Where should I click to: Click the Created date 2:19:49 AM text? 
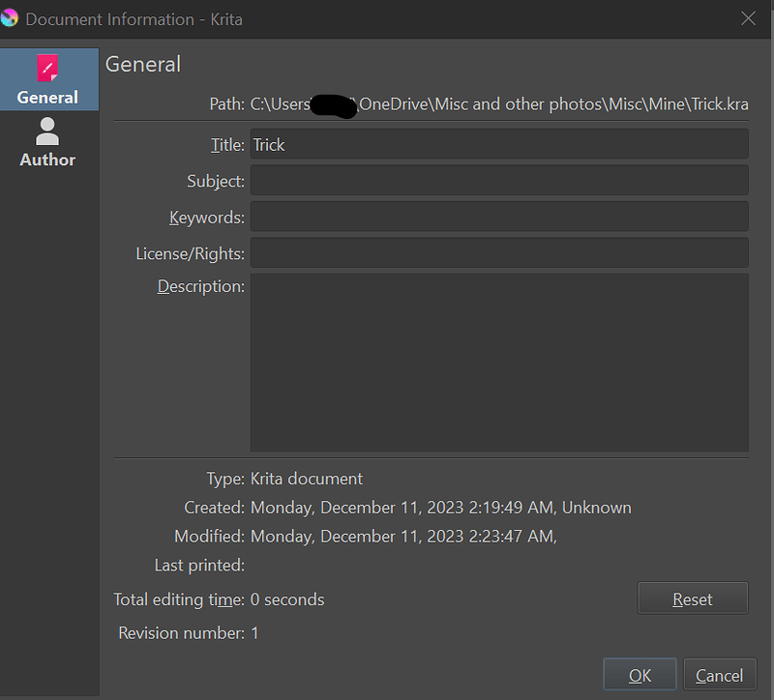click(x=441, y=508)
